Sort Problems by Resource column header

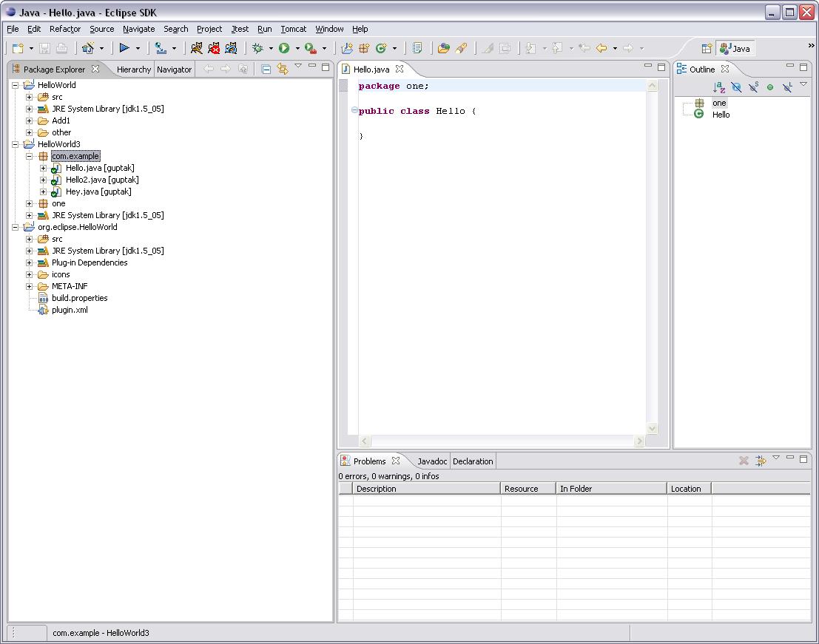[528, 489]
